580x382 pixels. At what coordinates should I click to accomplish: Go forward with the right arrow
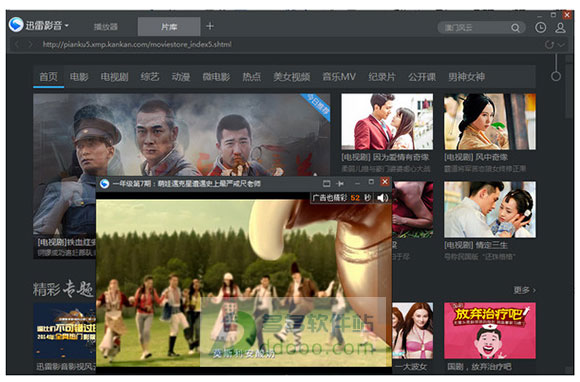[x=30, y=44]
